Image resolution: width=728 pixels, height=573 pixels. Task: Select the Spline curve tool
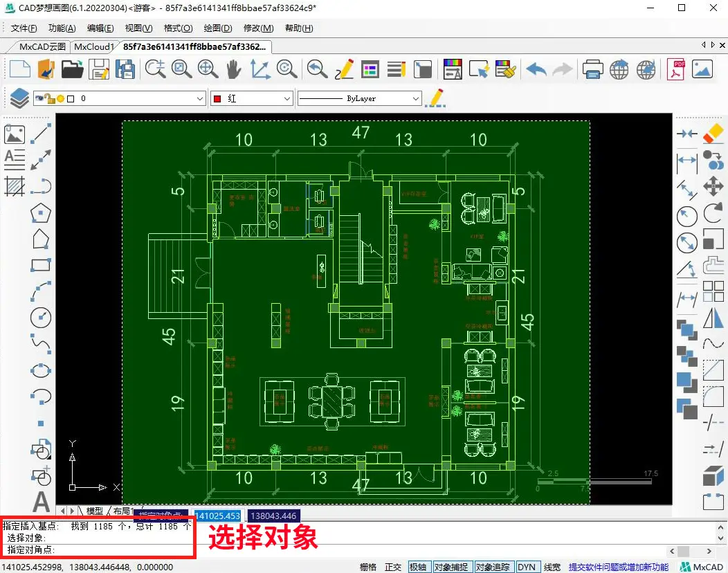tap(41, 344)
